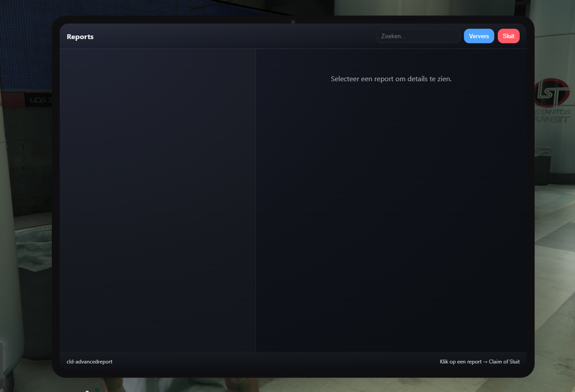
Task: Click the cld-advancedreport footer label
Action: pyautogui.click(x=90, y=362)
